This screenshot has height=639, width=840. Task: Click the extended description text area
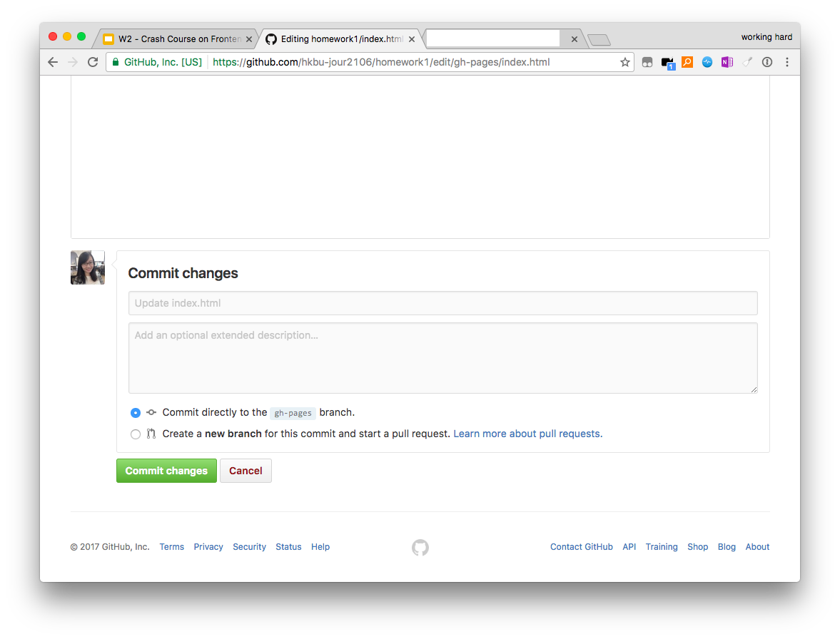tap(442, 357)
